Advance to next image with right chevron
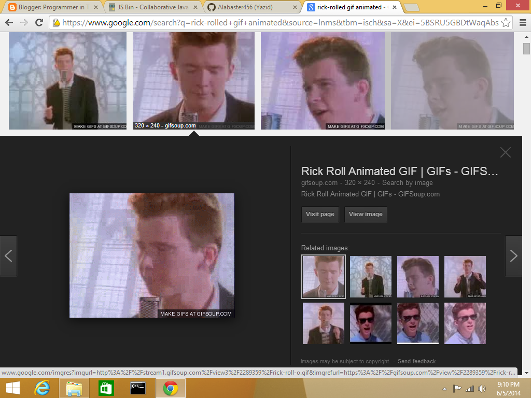 (513, 255)
